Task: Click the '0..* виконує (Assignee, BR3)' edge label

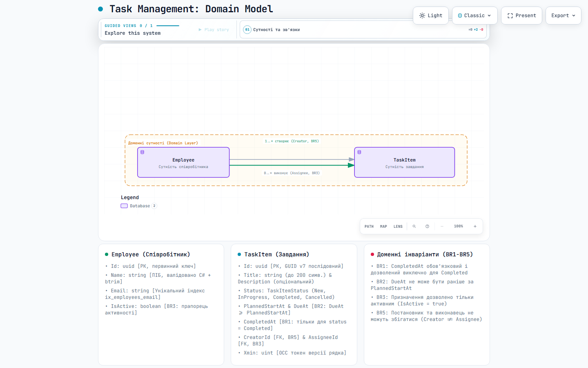Action: (x=292, y=173)
